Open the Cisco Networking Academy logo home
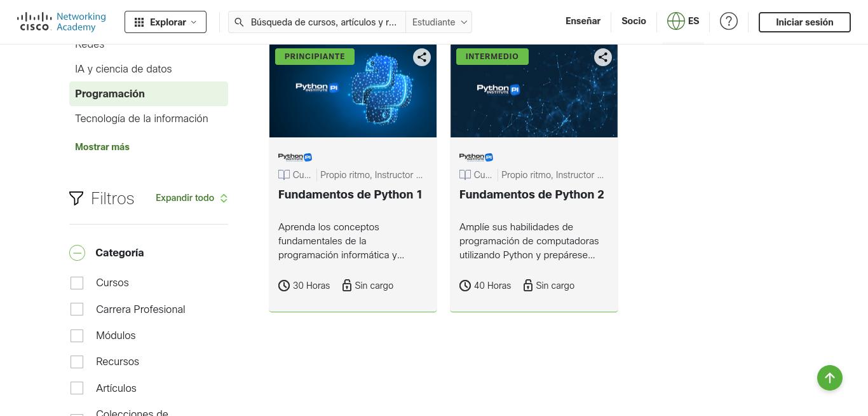Image resolution: width=868 pixels, height=416 pixels. click(62, 22)
